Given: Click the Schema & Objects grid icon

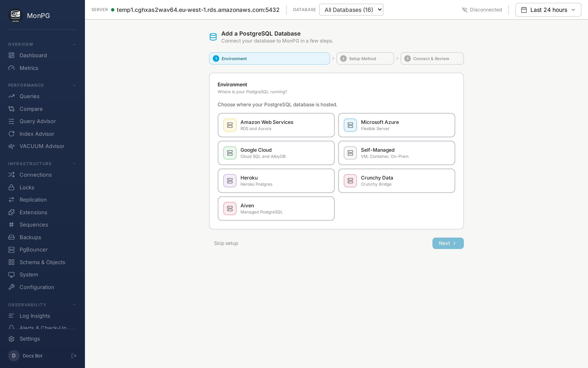Looking at the screenshot, I should [11, 262].
